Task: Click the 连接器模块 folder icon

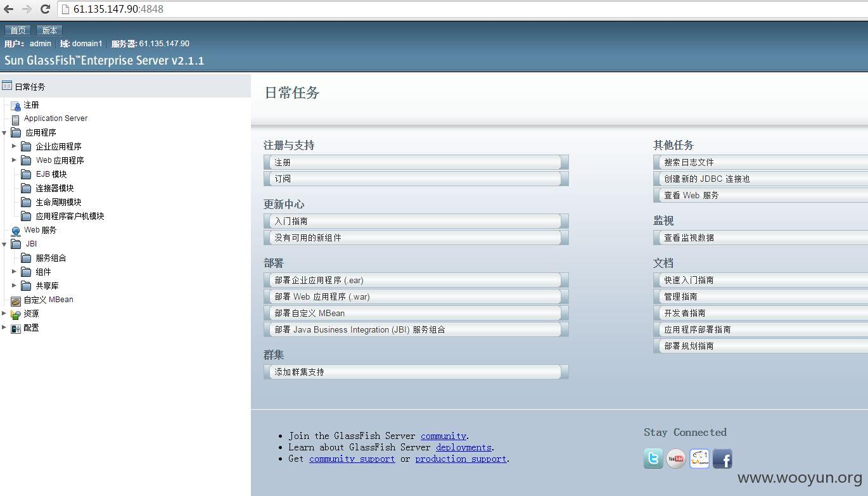Action: pyautogui.click(x=26, y=188)
